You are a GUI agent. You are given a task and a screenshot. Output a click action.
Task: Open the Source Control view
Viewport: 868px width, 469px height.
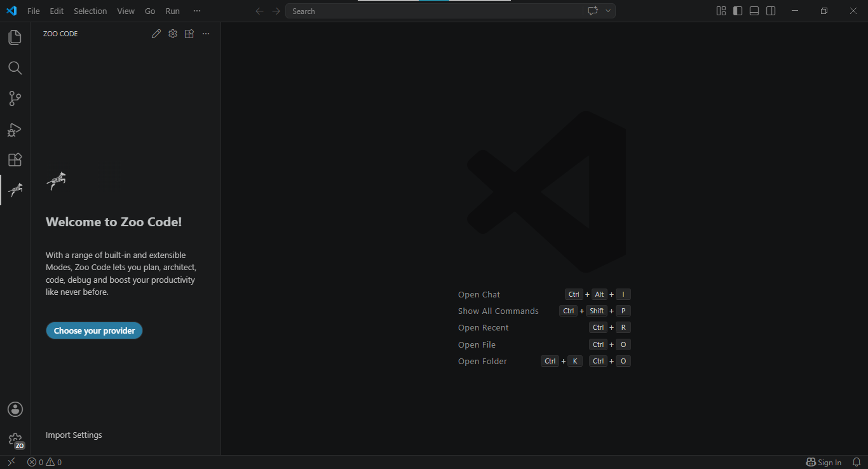[x=15, y=99]
